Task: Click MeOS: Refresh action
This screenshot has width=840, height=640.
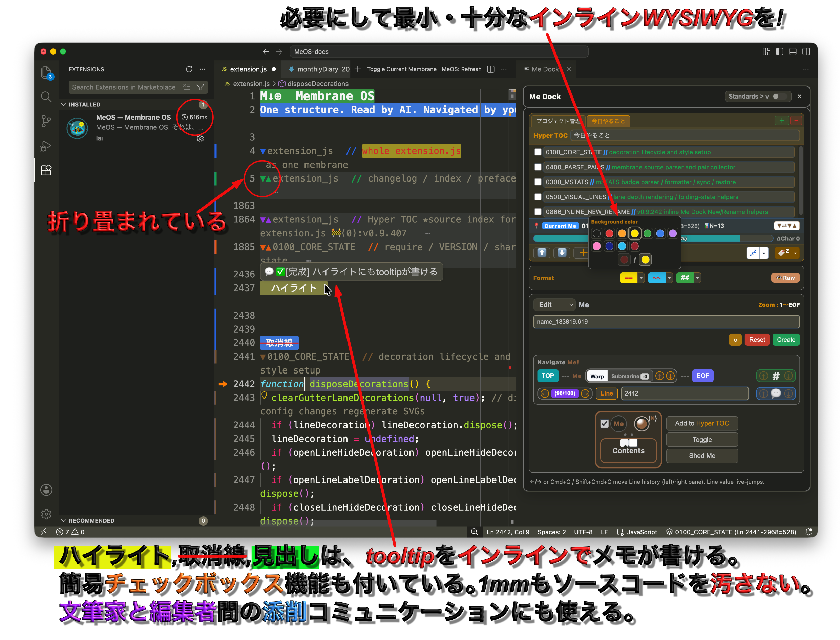Action: coord(461,69)
